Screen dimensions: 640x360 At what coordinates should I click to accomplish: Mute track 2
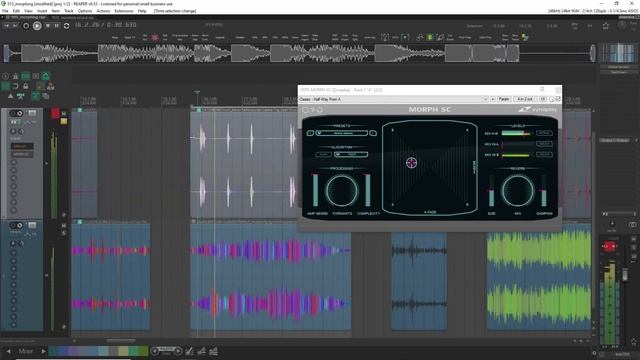pos(64,226)
